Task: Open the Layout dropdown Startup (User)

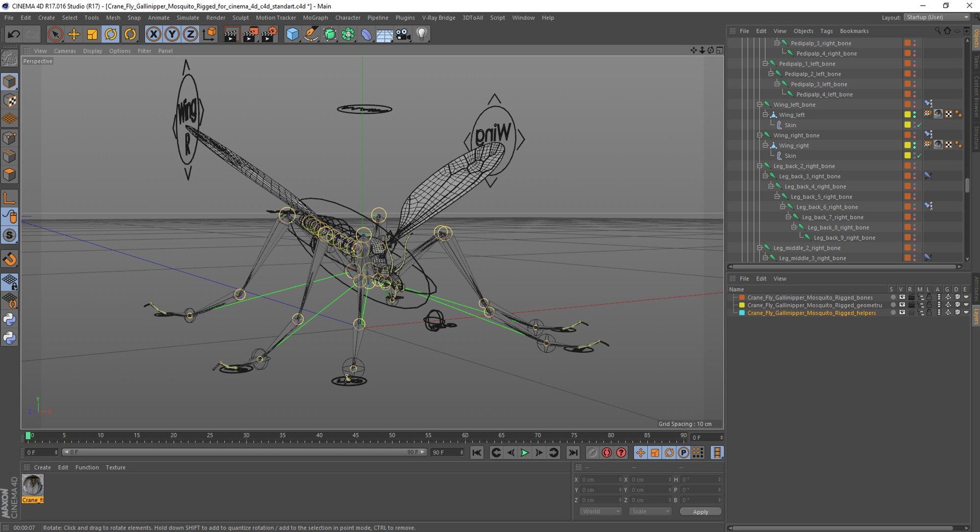Action: click(937, 17)
